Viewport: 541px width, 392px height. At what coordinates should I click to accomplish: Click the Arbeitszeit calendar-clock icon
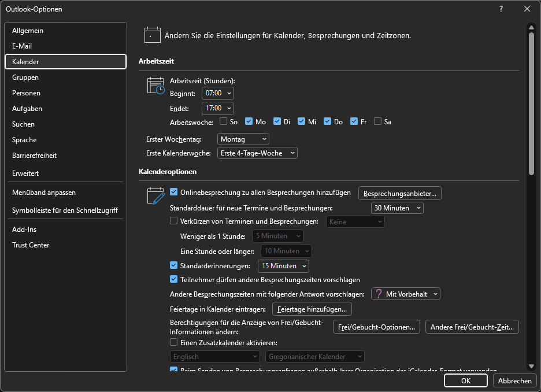pos(155,86)
